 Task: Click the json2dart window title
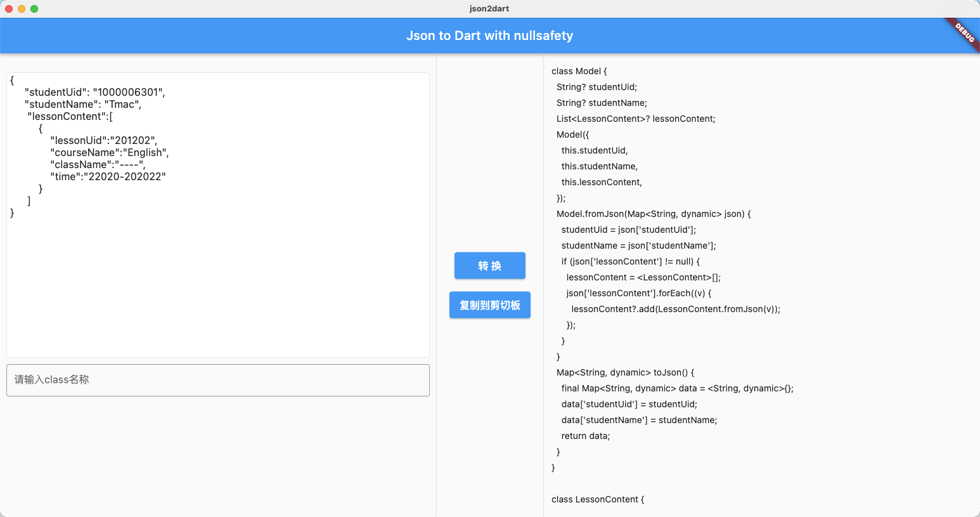tap(489, 8)
